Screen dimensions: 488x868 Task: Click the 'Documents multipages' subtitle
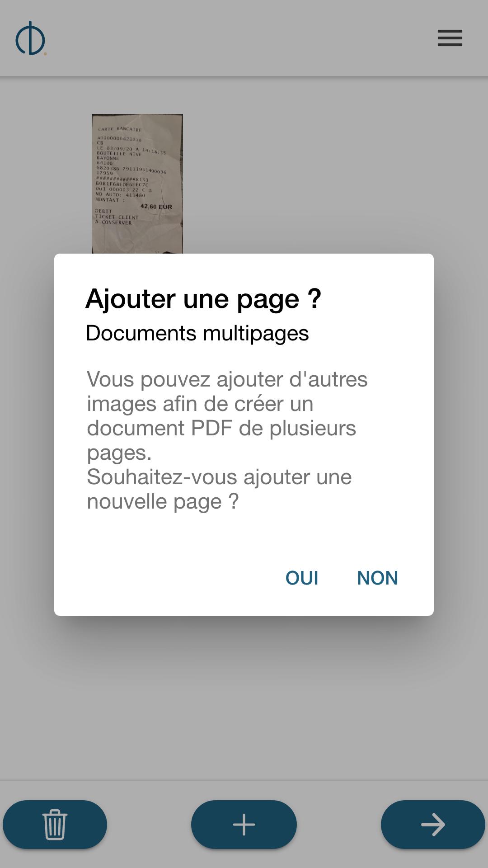coord(197,333)
